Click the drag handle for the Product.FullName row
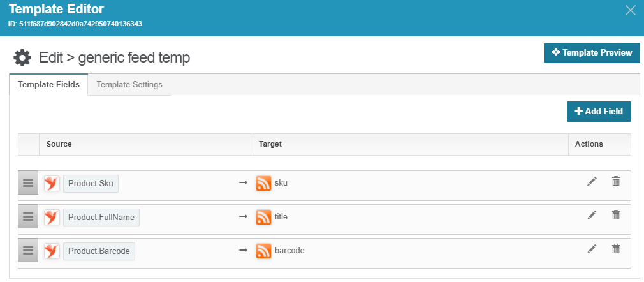 (x=28, y=216)
